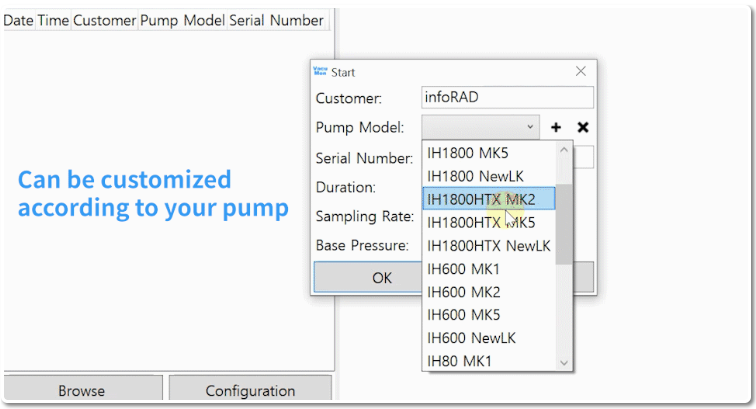Image resolution: width=756 pixels, height=409 pixels.
Task: Choose IH1800HTX MK5 pump model
Action: pyautogui.click(x=489, y=222)
